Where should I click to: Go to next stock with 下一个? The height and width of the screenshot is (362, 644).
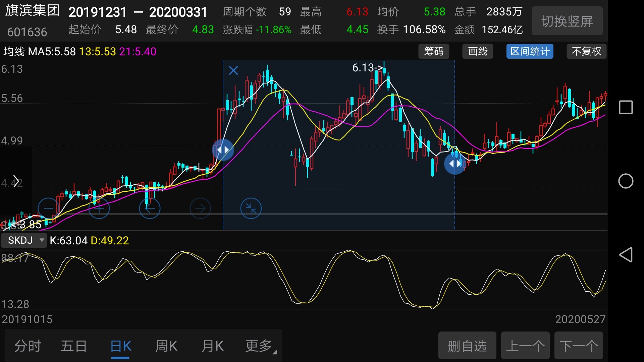pos(579,346)
